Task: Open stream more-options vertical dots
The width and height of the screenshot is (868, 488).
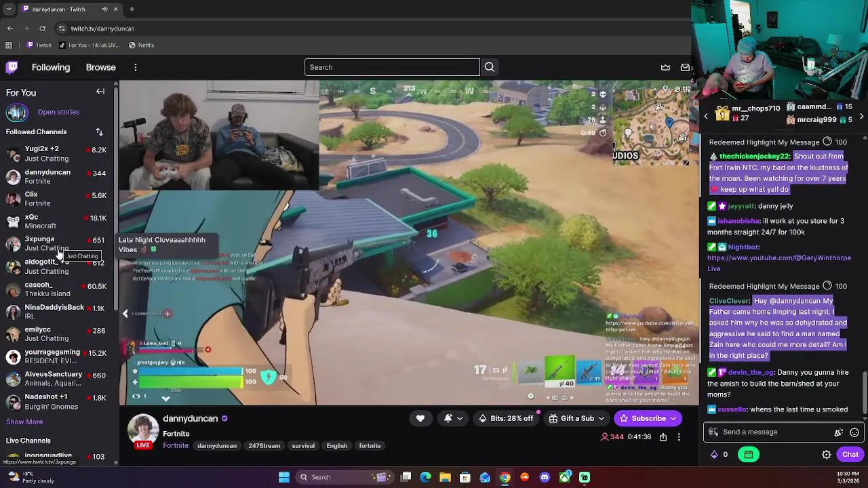Action: pyautogui.click(x=679, y=437)
